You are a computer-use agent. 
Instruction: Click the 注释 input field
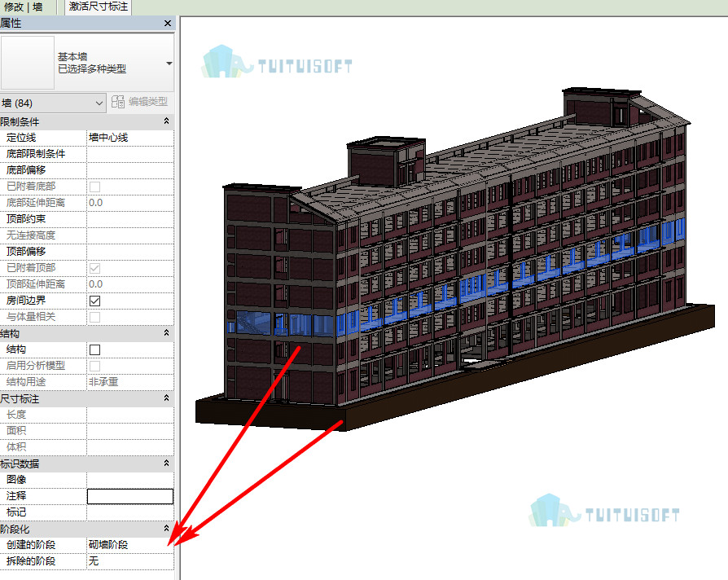click(130, 496)
